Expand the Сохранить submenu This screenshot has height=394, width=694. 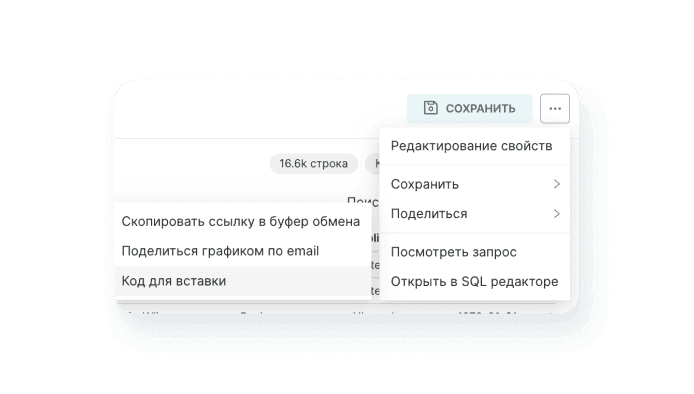tap(474, 184)
